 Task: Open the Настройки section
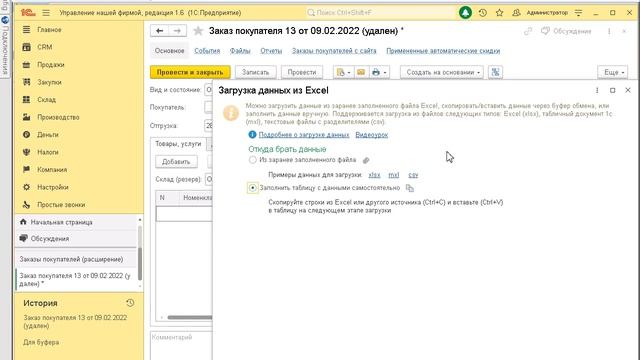[x=53, y=187]
